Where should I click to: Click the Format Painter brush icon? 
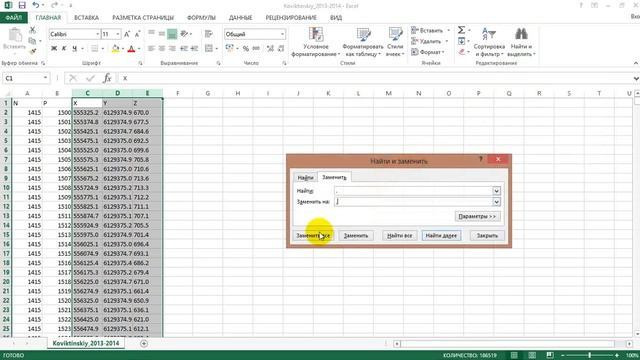pos(32,51)
